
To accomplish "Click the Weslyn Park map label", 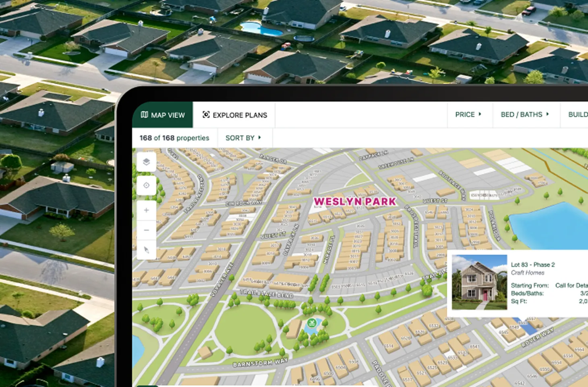I will pyautogui.click(x=355, y=202).
